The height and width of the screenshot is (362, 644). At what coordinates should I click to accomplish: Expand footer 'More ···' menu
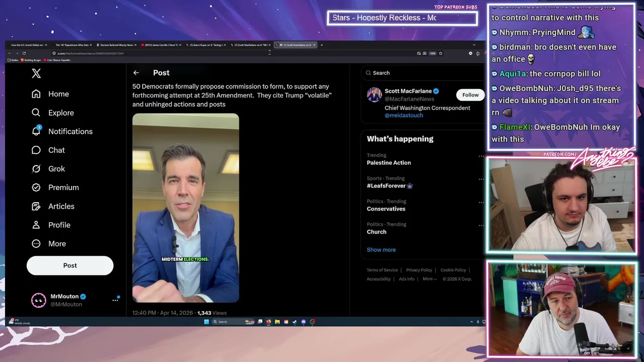pyautogui.click(x=430, y=279)
